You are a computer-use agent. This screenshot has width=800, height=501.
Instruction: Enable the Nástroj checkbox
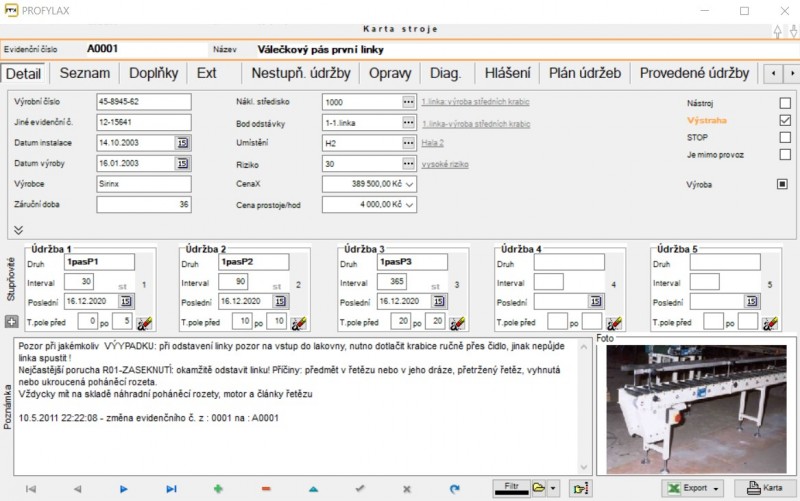(x=785, y=103)
